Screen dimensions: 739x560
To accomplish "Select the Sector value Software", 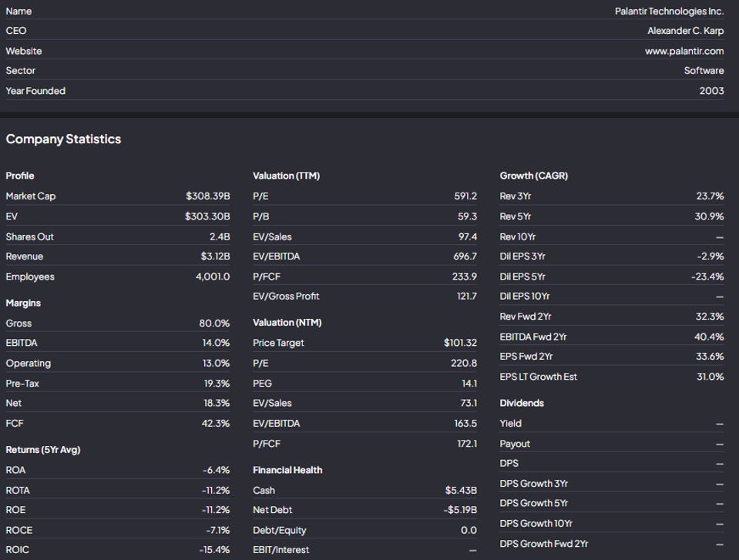I will tap(704, 71).
